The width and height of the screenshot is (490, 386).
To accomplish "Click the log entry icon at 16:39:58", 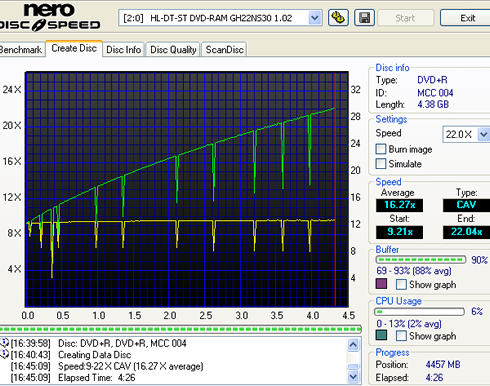I will (4, 343).
